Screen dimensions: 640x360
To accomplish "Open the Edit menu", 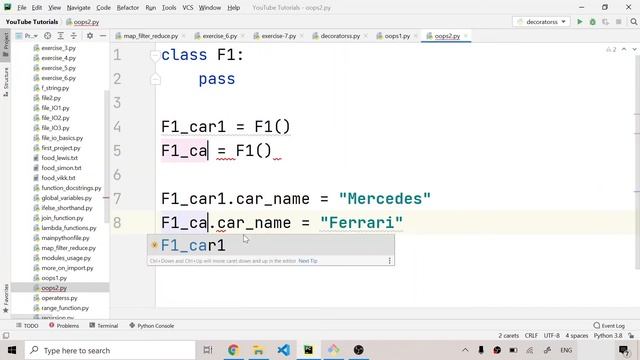I will pyautogui.click(x=37, y=7).
